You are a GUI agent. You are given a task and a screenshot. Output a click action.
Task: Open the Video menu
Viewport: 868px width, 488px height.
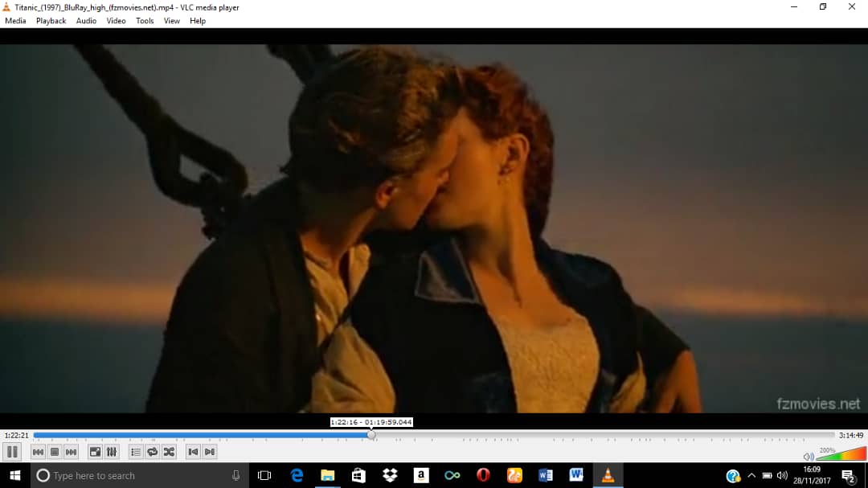coord(116,21)
